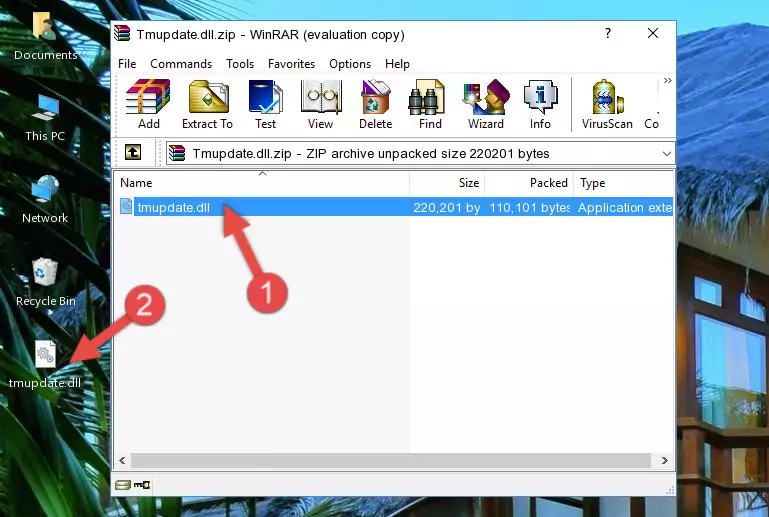
Task: Open the Help menu
Action: click(397, 64)
